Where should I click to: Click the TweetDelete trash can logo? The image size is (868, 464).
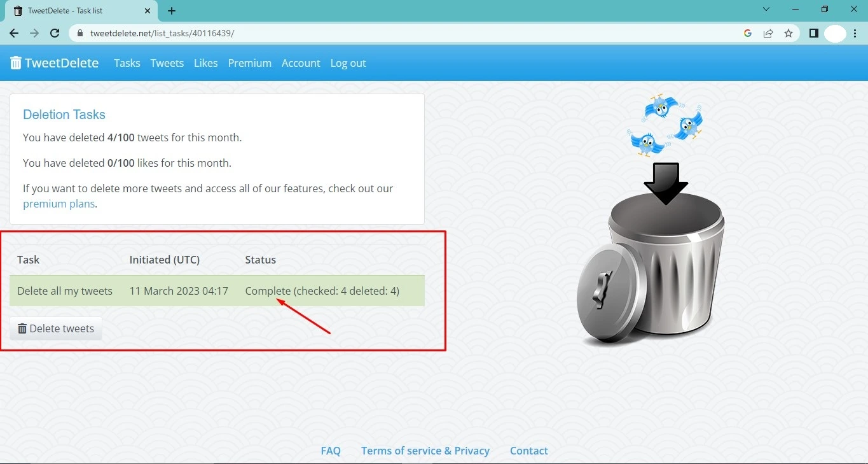16,63
